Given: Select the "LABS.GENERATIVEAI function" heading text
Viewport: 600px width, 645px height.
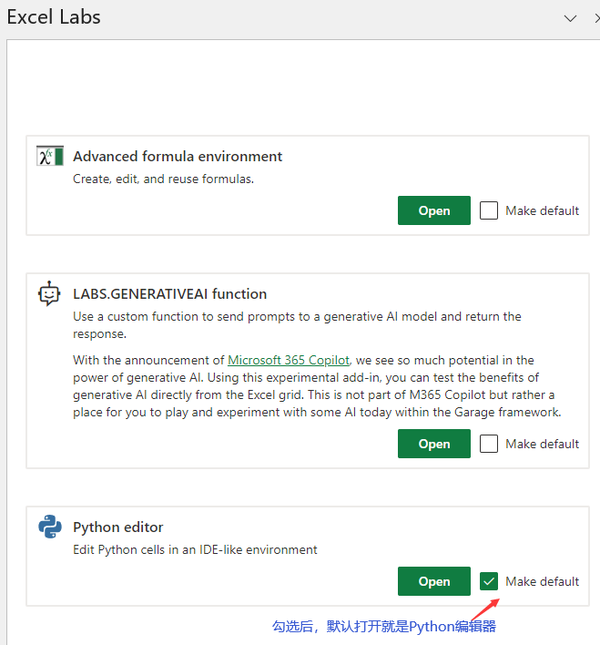Looking at the screenshot, I should [169, 294].
